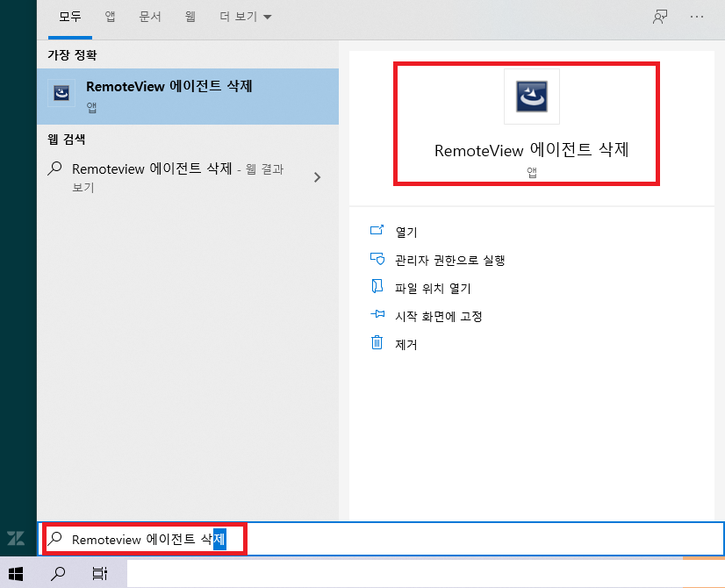Click 제거 to uninstall
Image resolution: width=725 pixels, height=588 pixels.
click(406, 344)
